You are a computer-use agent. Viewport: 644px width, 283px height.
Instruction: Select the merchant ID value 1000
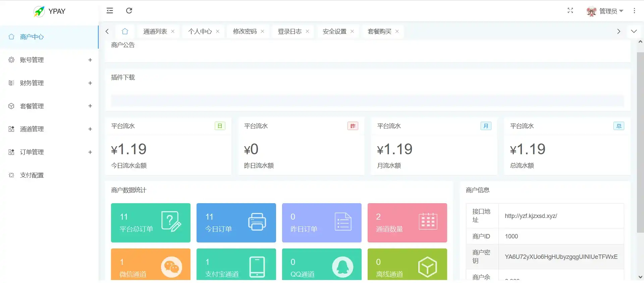click(x=512, y=236)
